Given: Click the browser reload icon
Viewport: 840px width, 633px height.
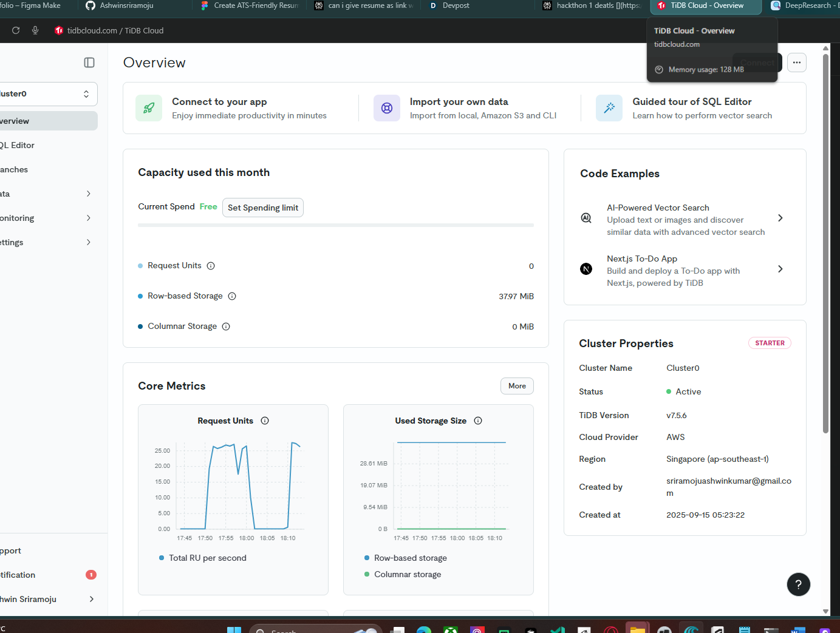Looking at the screenshot, I should click(x=16, y=30).
